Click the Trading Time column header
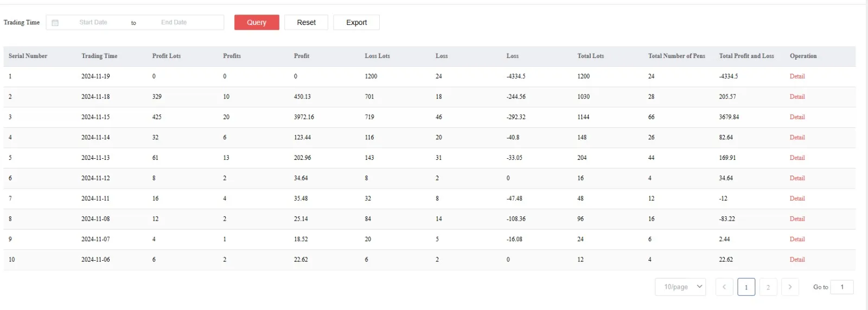868x310 pixels. (x=99, y=56)
